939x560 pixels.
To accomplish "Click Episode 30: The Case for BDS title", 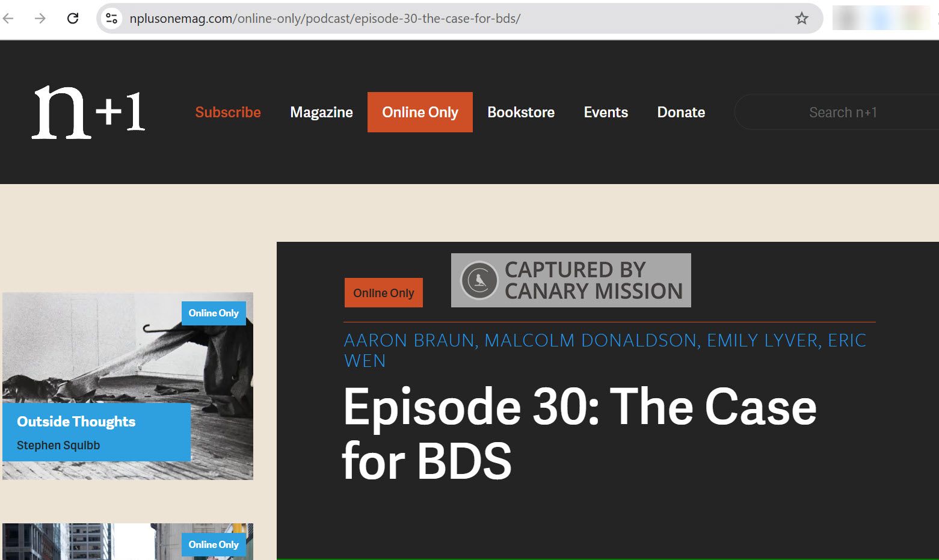I will (579, 433).
